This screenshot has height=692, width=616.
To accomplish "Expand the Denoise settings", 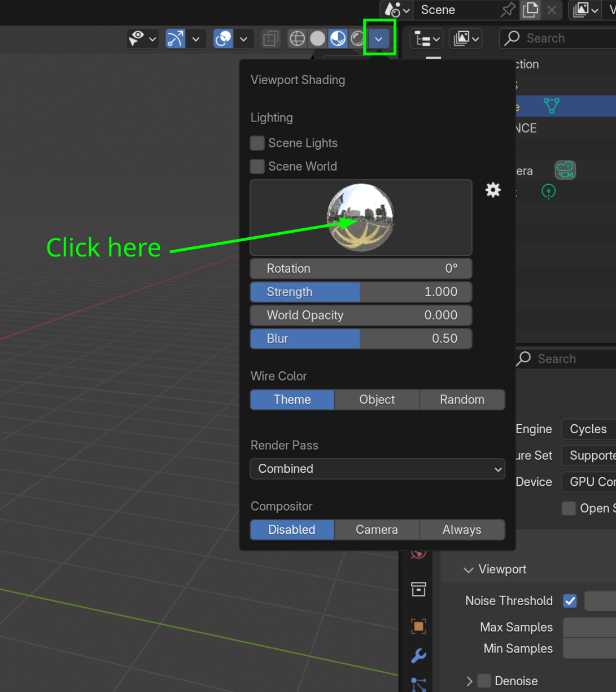I will (469, 681).
